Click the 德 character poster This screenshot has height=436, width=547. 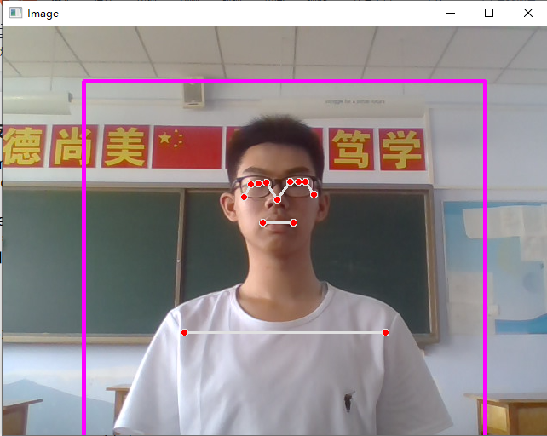coord(24,146)
